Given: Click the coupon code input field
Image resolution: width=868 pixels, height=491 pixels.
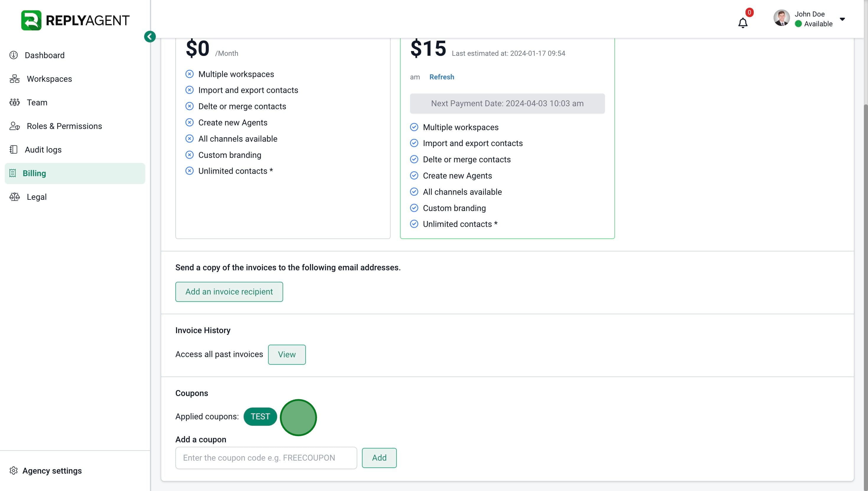Looking at the screenshot, I should click(266, 458).
